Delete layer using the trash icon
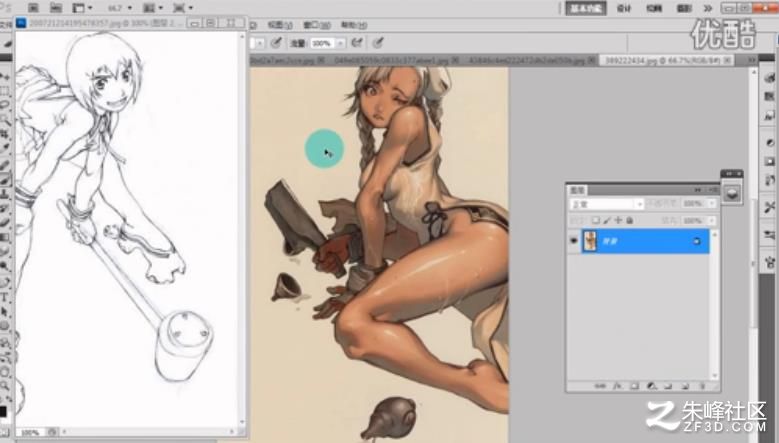This screenshot has height=443, width=779. pos(702,385)
